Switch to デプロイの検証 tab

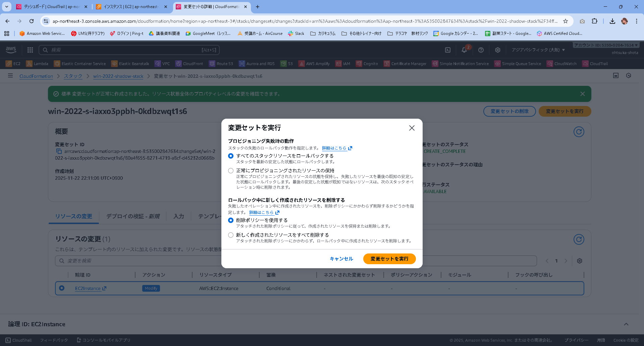point(133,216)
